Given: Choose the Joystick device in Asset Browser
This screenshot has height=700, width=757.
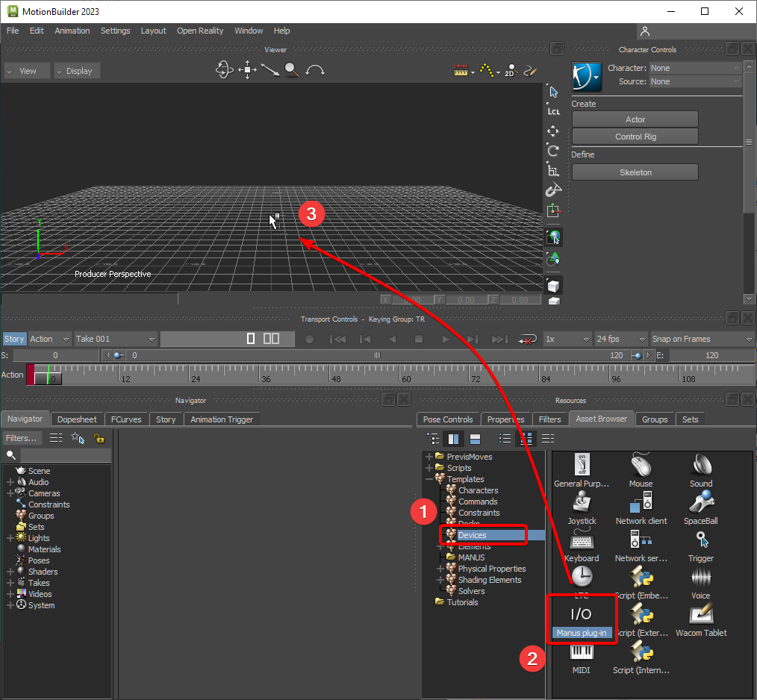Looking at the screenshot, I should [x=581, y=502].
